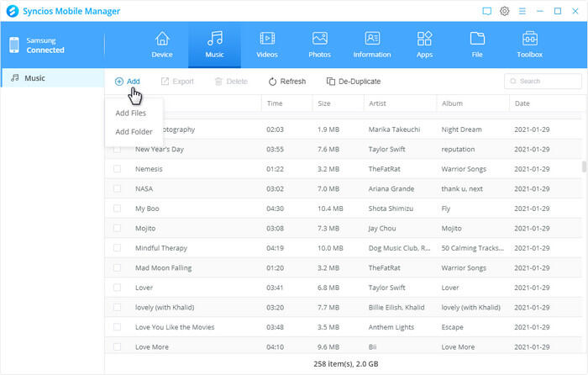Sort by the Size column header

click(338, 103)
